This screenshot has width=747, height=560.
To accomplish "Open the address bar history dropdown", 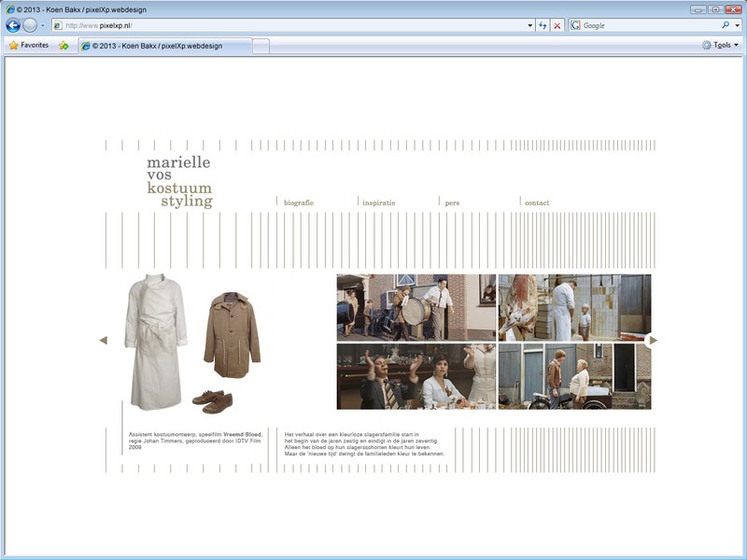I will 529,25.
